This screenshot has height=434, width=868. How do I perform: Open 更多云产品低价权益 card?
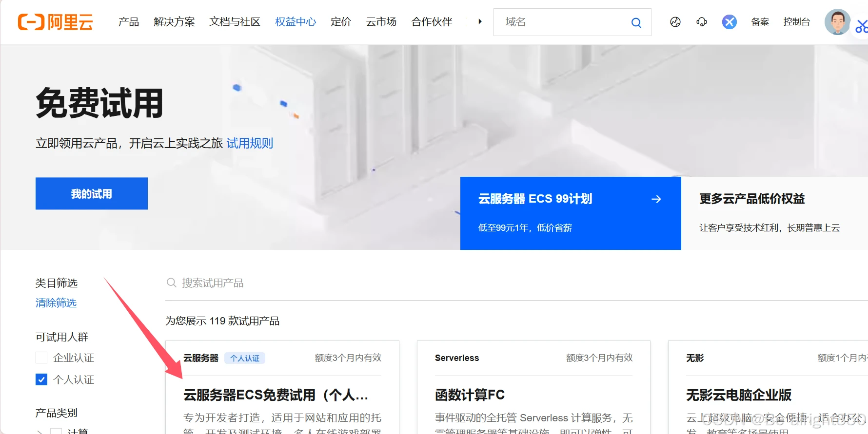click(774, 213)
